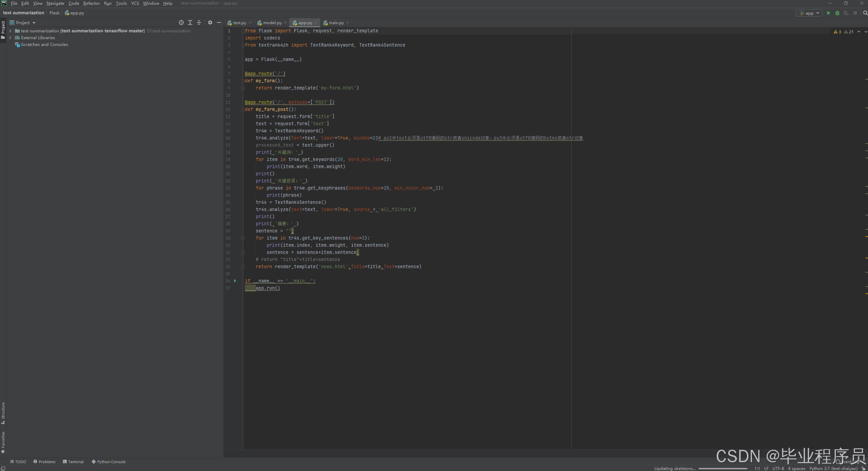Open the Refactor menu

(x=91, y=3)
